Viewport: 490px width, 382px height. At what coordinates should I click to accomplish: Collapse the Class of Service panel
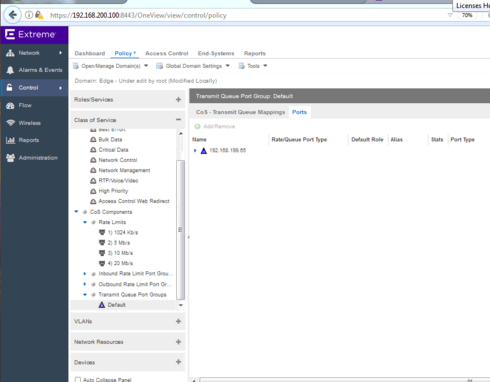[x=178, y=119]
